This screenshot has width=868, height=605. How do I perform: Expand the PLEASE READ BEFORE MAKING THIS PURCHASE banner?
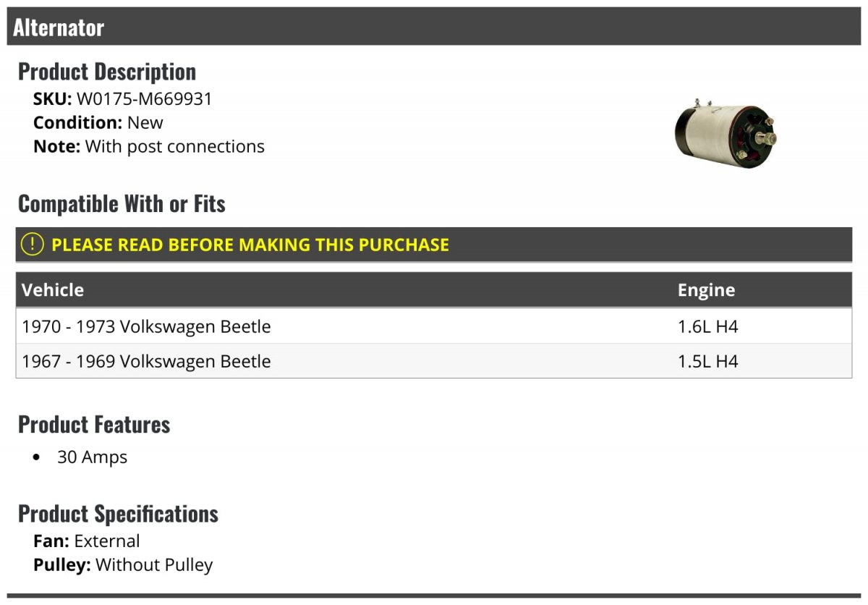(434, 245)
